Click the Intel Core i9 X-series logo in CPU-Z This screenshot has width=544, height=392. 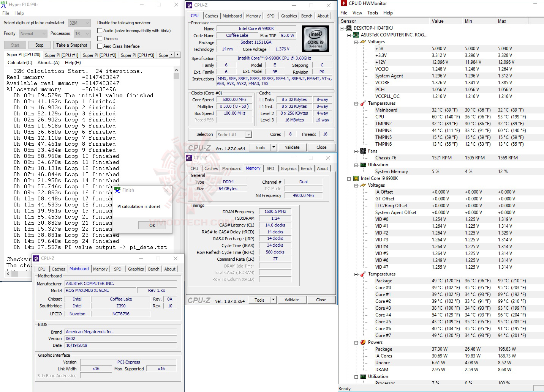pos(315,38)
